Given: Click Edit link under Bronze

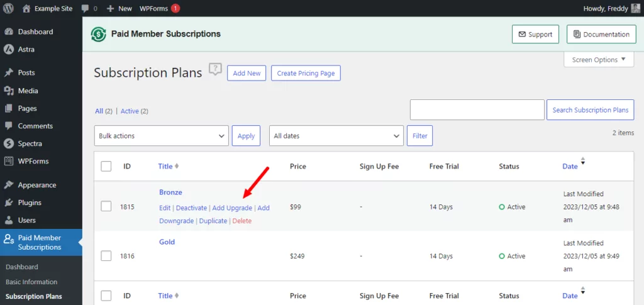Looking at the screenshot, I should click(x=165, y=208).
